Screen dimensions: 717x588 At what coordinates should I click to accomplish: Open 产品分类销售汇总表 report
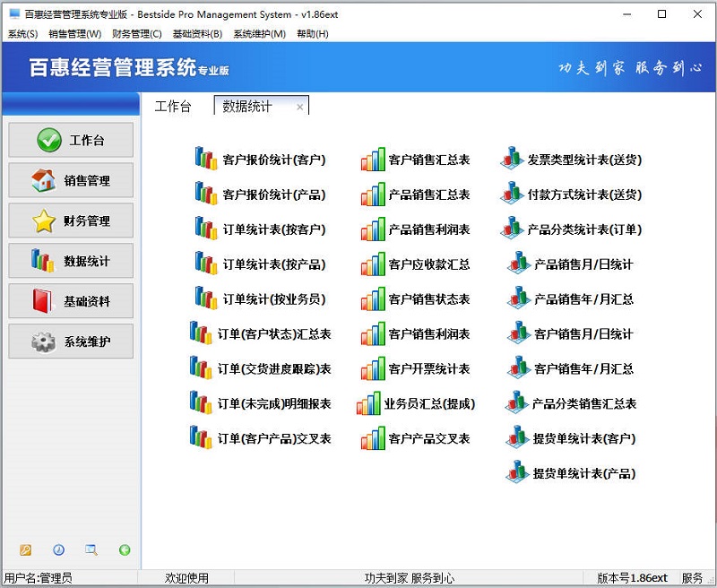click(x=590, y=402)
